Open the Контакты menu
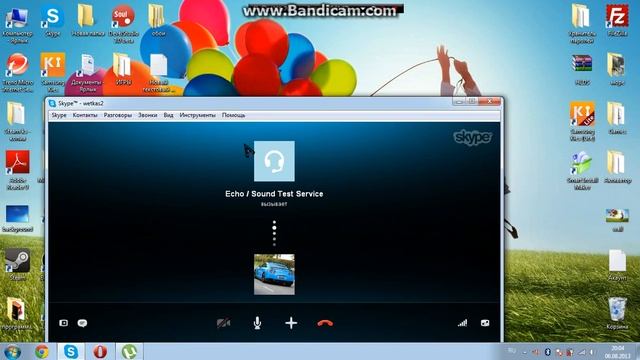This screenshot has width=640, height=360. pyautogui.click(x=85, y=115)
